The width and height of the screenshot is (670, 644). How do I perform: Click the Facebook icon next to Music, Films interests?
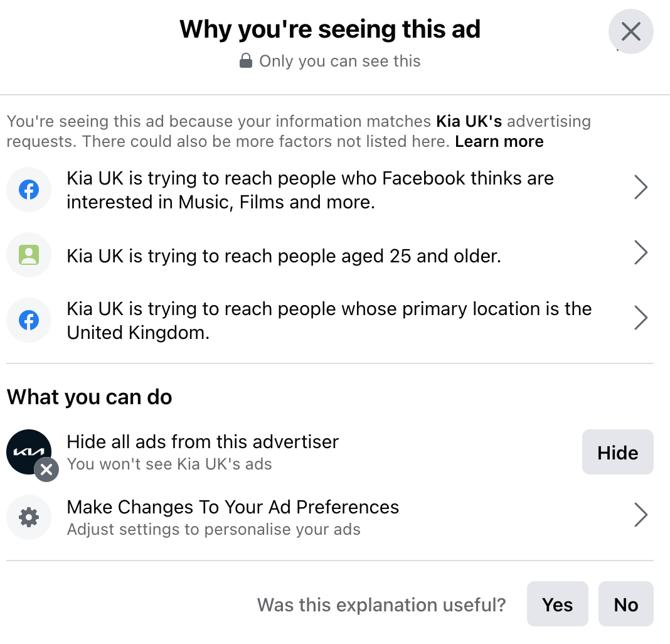[29, 190]
